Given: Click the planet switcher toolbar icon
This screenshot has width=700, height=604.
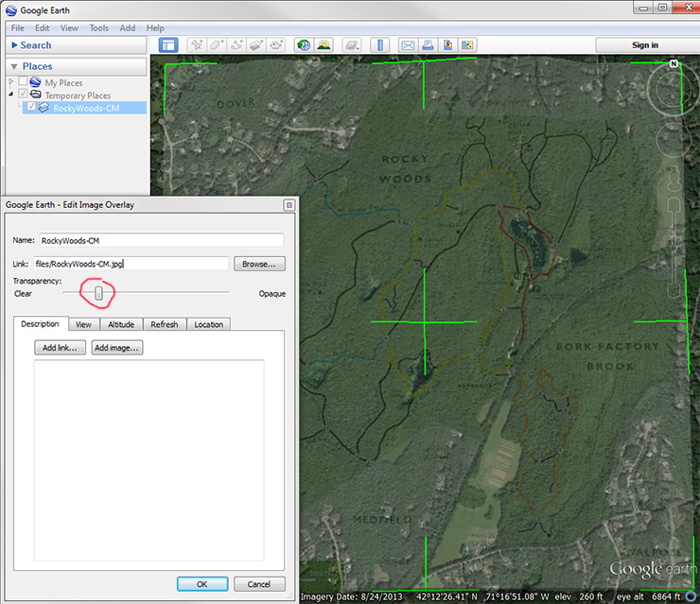Looking at the screenshot, I should 351,44.
